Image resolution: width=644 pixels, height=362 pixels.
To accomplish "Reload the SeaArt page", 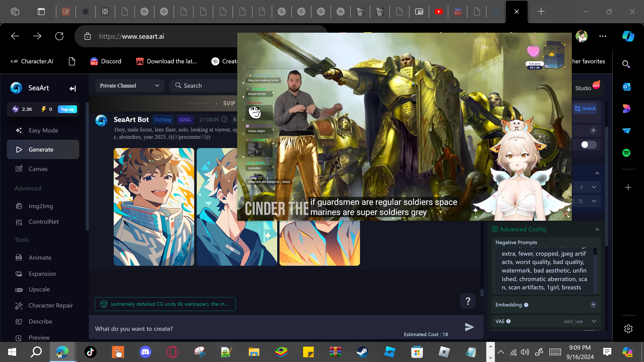I will (x=59, y=36).
